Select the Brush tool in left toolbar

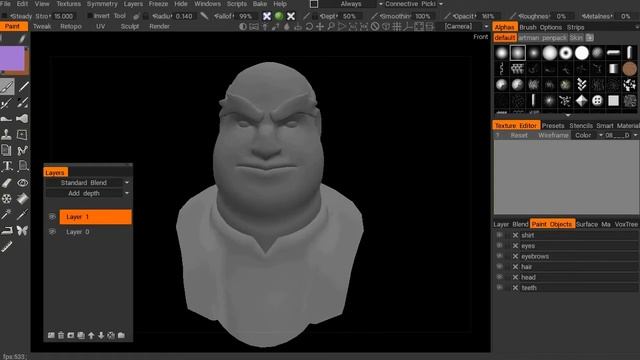[x=7, y=87]
